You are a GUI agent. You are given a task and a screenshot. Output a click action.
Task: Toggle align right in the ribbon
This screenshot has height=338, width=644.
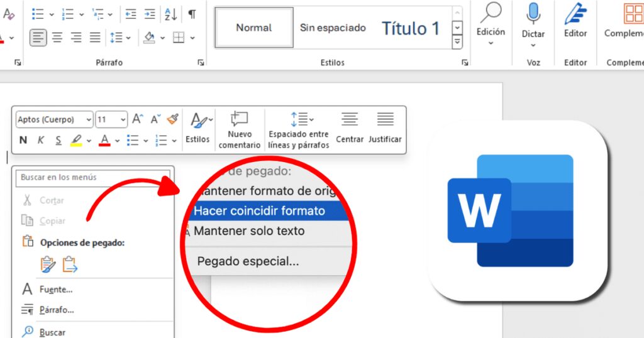(76, 38)
